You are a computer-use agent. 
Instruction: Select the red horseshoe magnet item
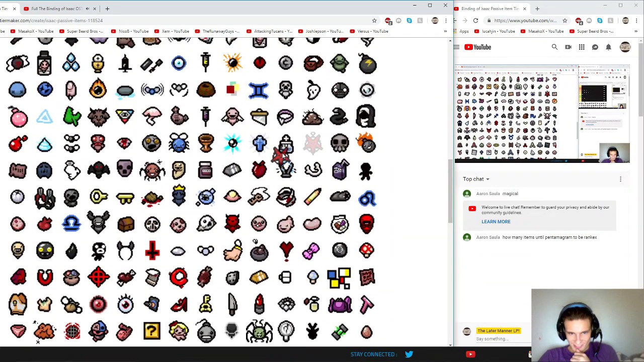(44, 277)
